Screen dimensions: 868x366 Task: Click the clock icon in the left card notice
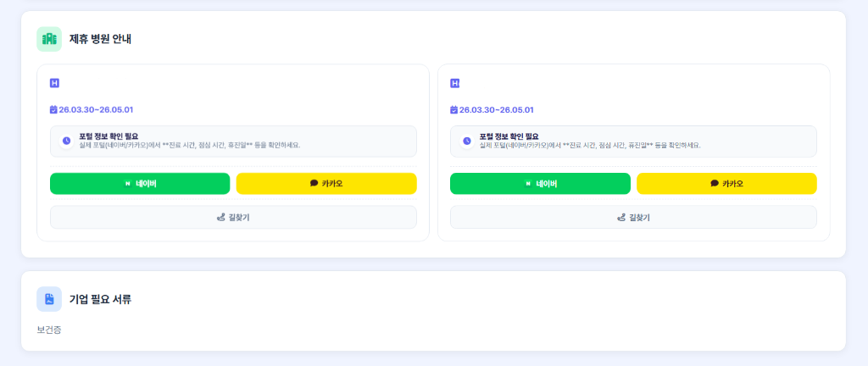pyautogui.click(x=66, y=141)
